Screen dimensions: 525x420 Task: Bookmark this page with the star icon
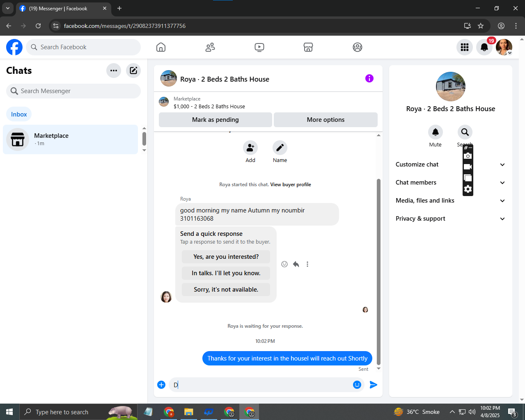point(481,26)
